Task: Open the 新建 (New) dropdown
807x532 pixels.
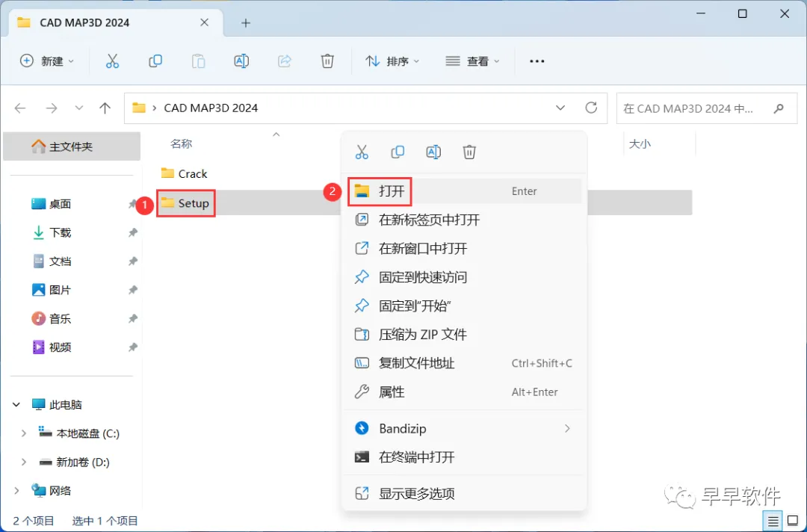Action: tap(46, 61)
